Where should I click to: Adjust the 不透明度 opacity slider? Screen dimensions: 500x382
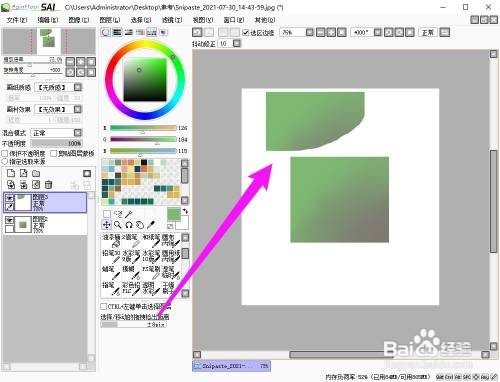(x=56, y=143)
